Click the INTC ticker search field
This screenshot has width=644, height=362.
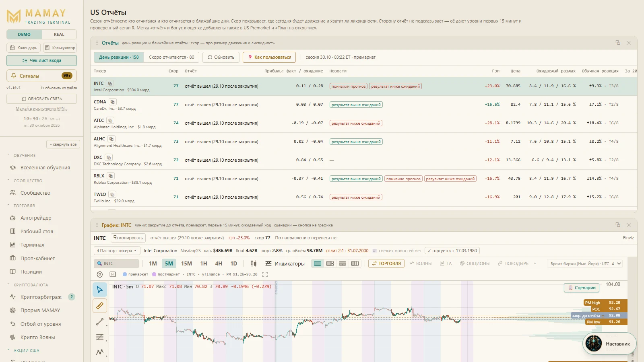(x=116, y=263)
